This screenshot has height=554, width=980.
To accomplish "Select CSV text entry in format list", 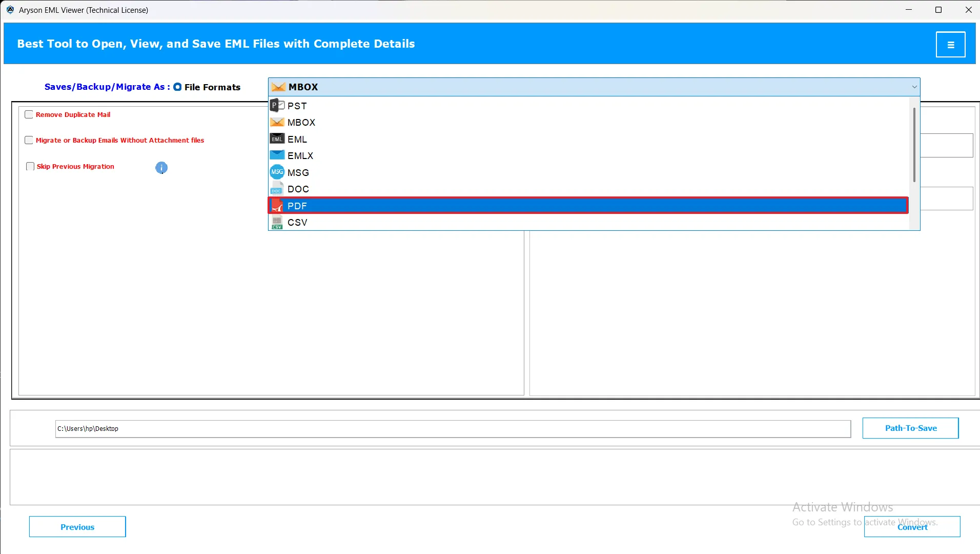I will 297,222.
